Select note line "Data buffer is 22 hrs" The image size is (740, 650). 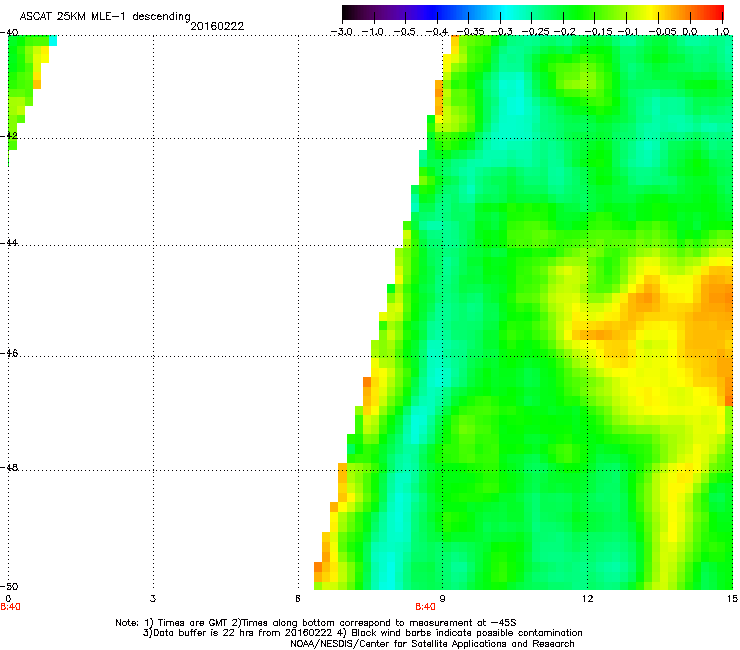[362, 633]
